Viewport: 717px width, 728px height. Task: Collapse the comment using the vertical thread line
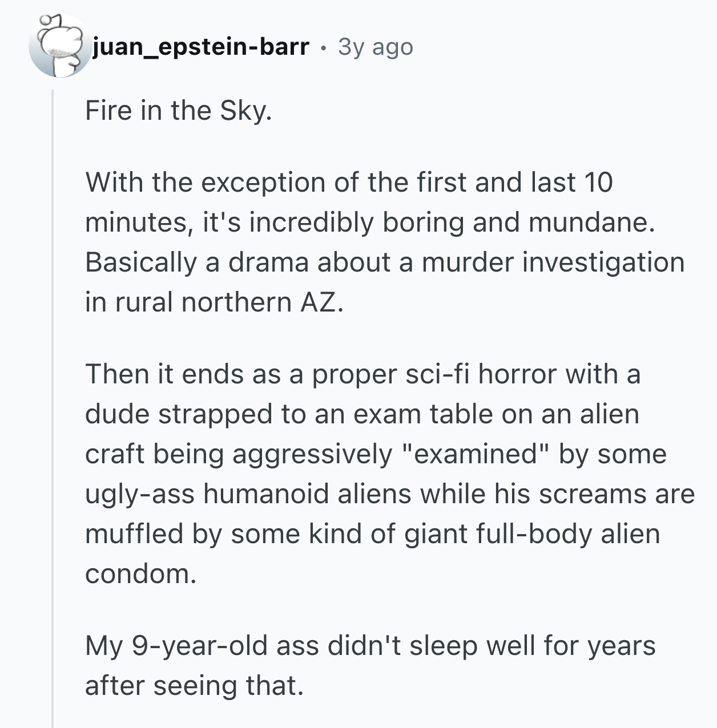[x=53, y=409]
